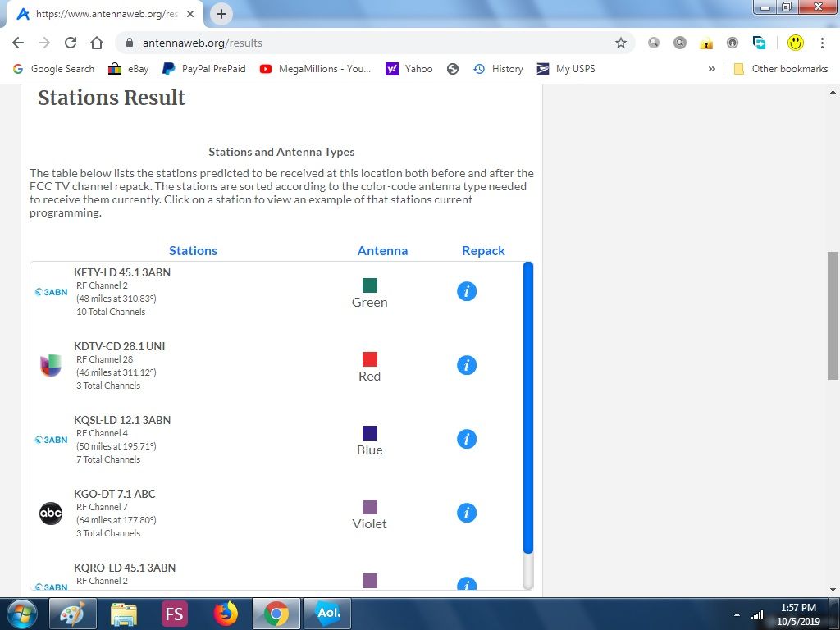Open the eBay bookmark
This screenshot has height=630, width=840.
pos(129,69)
